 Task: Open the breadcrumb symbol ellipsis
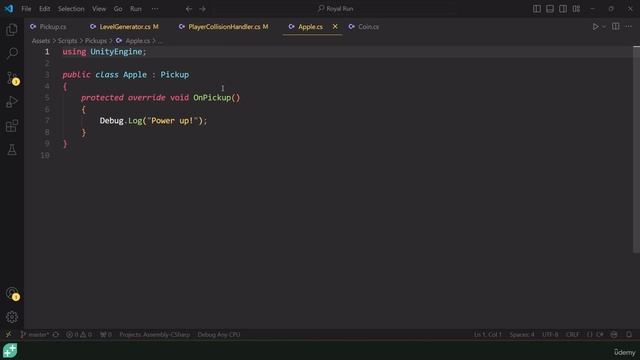click(160, 41)
